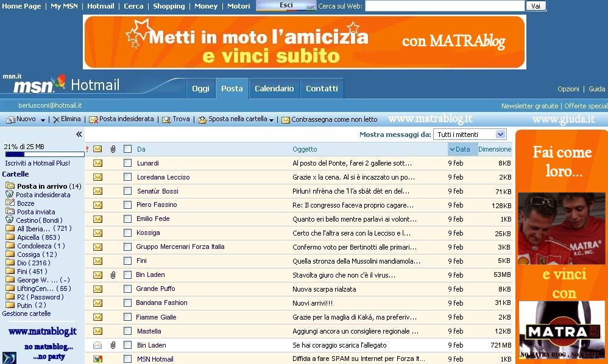The image size is (608, 364).
Task: Expand the Nuovo dropdown arrow
Action: click(x=43, y=121)
